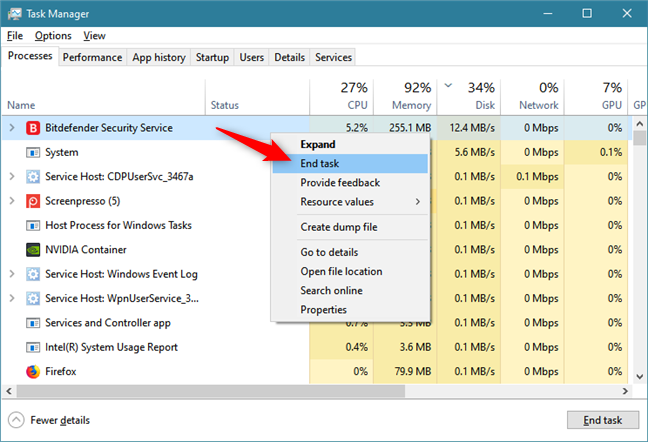Sort by the Memory column header
The width and height of the screenshot is (648, 442).
[x=405, y=97]
